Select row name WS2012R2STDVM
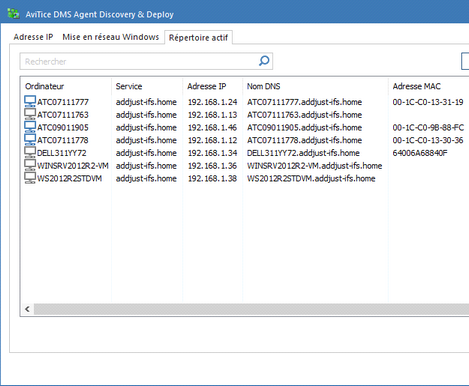Viewport: 469px width, 386px height. (x=69, y=178)
